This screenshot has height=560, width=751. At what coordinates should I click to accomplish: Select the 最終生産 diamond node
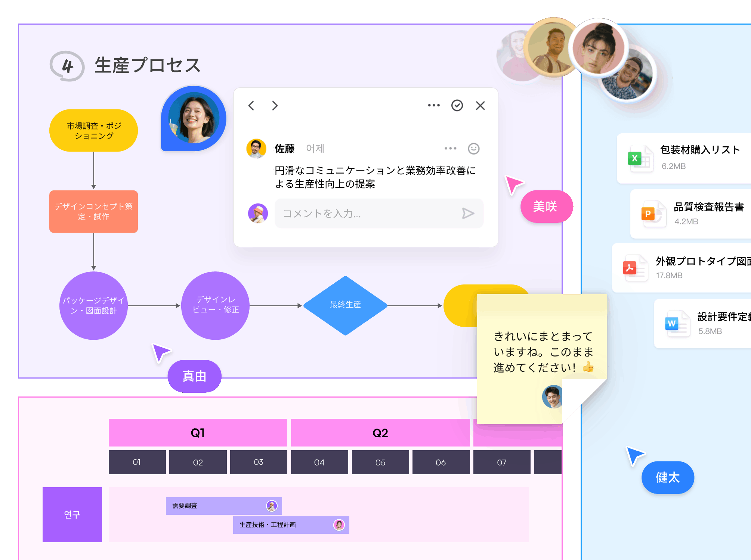345,305
